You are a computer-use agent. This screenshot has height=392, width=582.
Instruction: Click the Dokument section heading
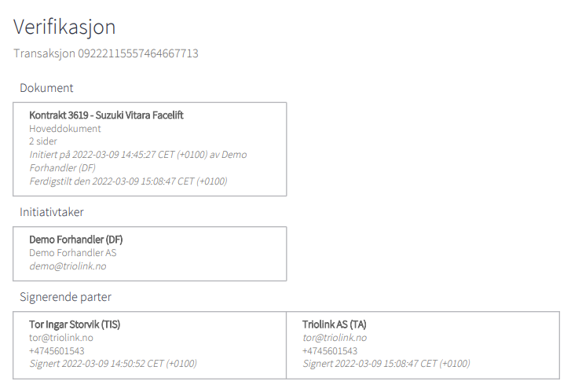tap(46, 88)
